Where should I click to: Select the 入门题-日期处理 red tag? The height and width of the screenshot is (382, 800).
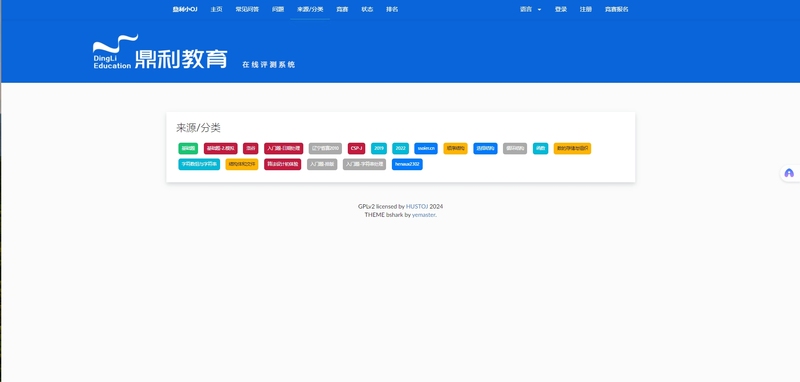[x=284, y=148]
